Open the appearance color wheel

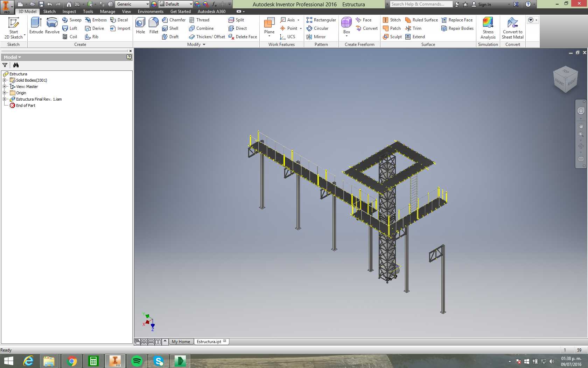point(154,4)
